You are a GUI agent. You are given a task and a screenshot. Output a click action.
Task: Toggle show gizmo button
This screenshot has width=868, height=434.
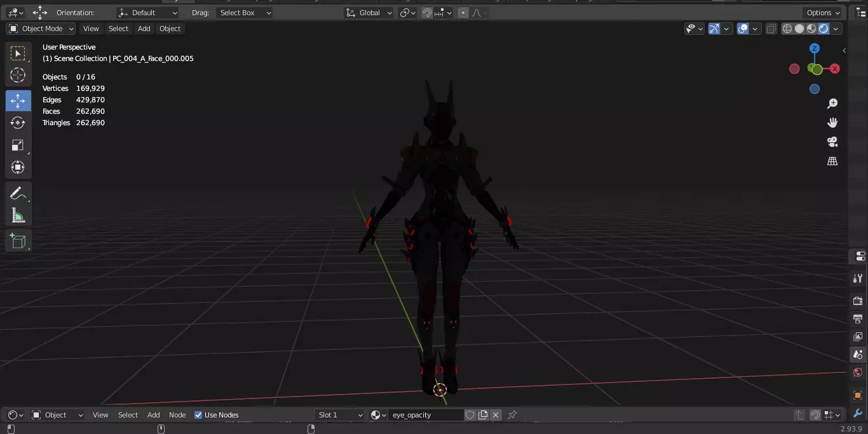[714, 29]
